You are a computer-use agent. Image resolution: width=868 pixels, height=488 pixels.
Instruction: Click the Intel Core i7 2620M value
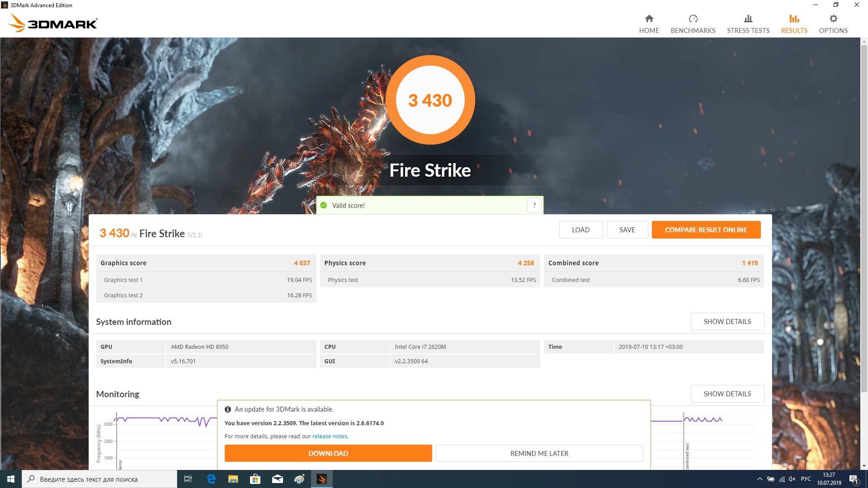tap(420, 347)
